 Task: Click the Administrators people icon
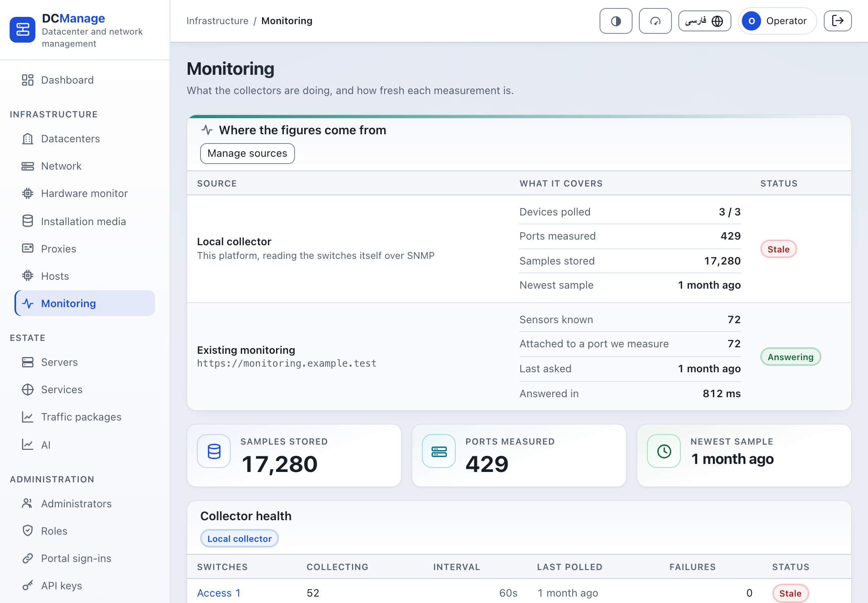(28, 503)
